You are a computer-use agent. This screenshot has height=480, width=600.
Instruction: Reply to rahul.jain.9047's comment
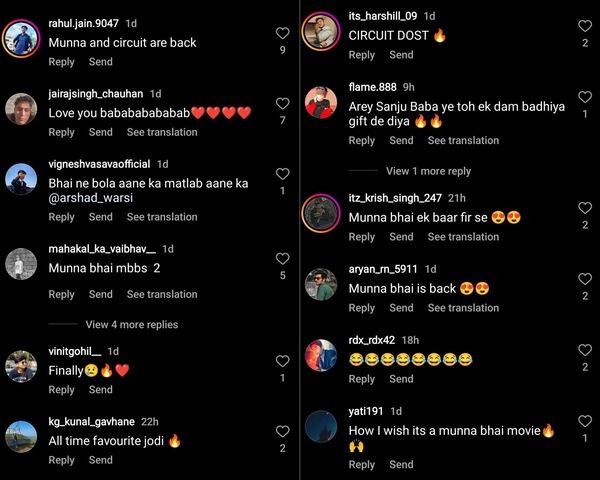(61, 62)
